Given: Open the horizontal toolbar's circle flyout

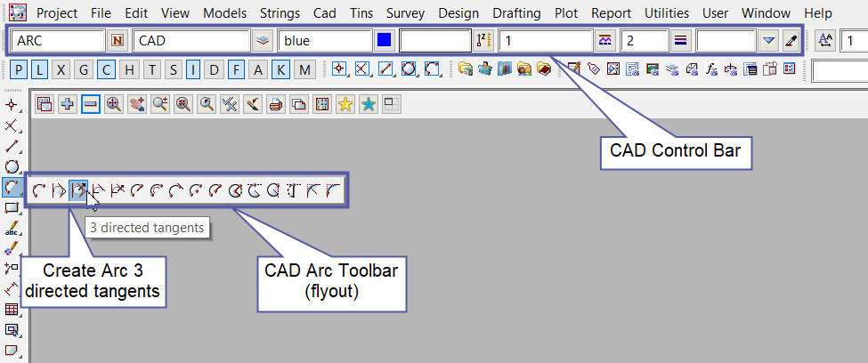Looking at the screenshot, I should click(x=410, y=69).
